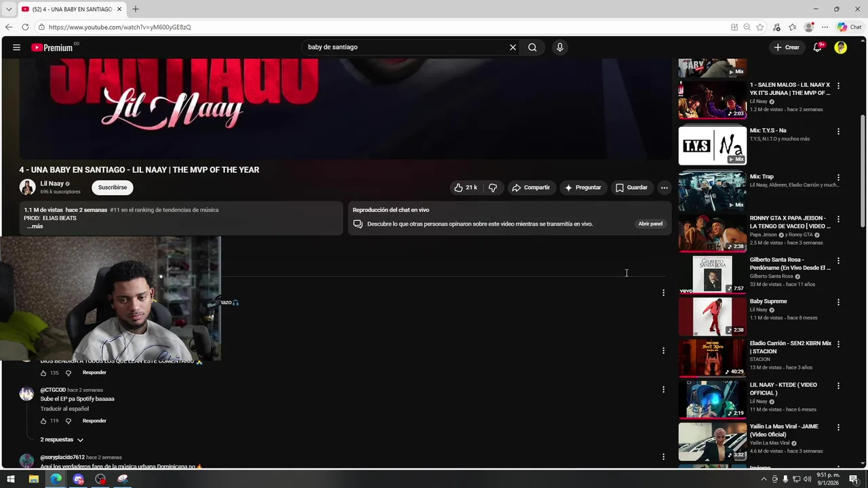Open the YouTube hamburger guide menu

click(x=16, y=47)
